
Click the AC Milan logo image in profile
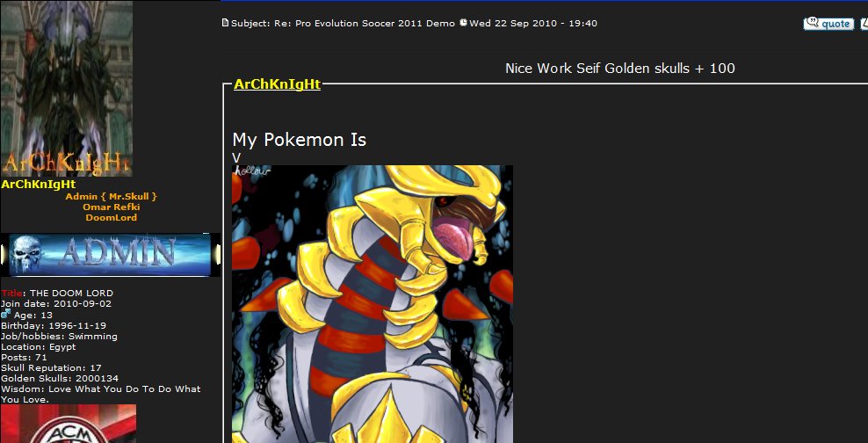(x=69, y=424)
